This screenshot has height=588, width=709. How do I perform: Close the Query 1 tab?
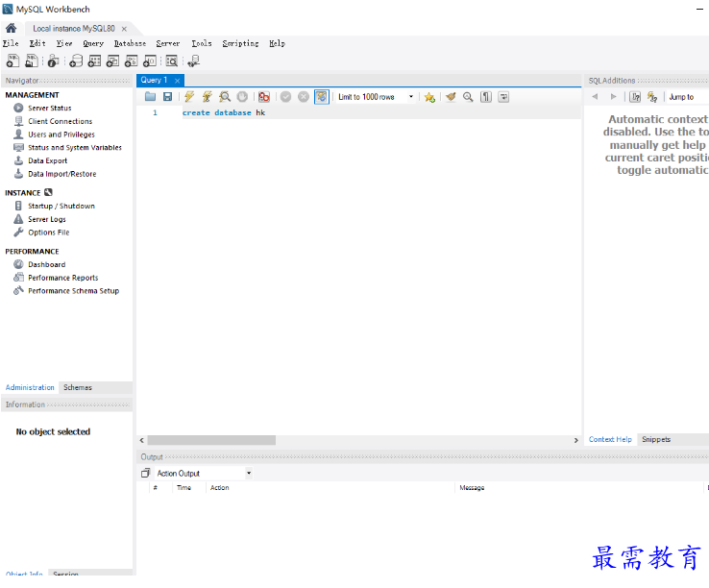pyautogui.click(x=177, y=81)
